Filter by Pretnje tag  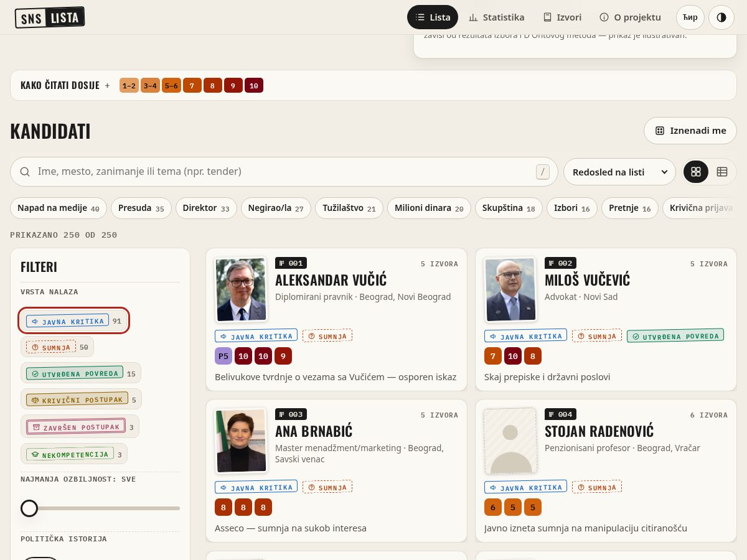click(x=630, y=208)
